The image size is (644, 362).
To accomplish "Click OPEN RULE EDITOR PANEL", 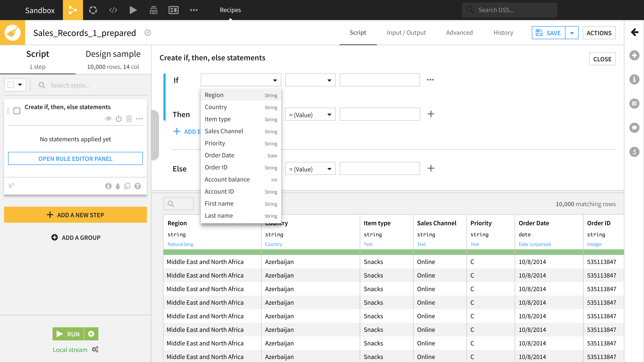I will tap(75, 158).
